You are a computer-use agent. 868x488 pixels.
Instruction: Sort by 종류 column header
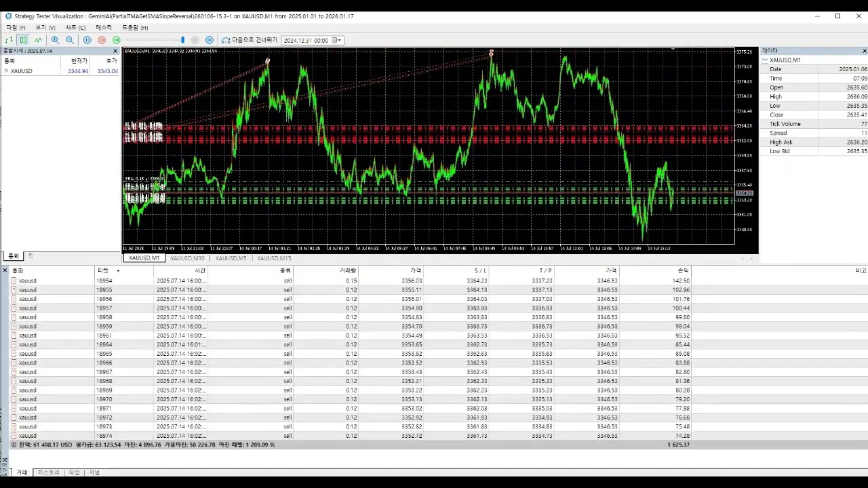(251, 270)
